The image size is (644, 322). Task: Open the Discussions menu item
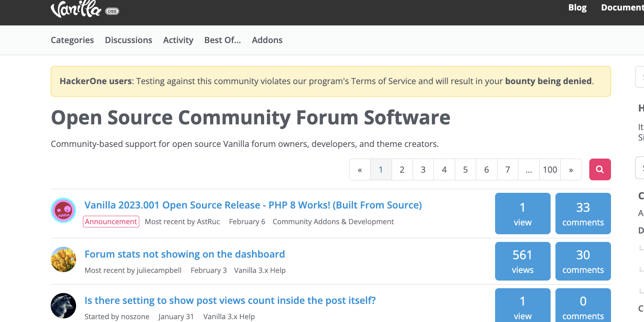[x=128, y=40]
